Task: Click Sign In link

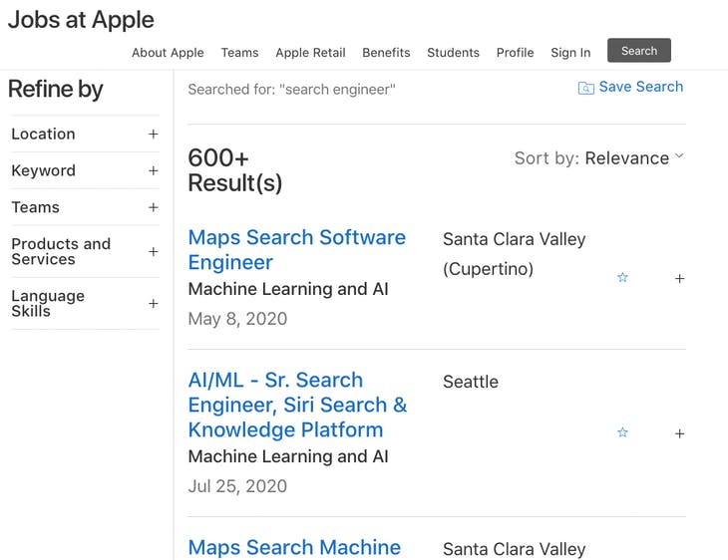Action: 570,53
